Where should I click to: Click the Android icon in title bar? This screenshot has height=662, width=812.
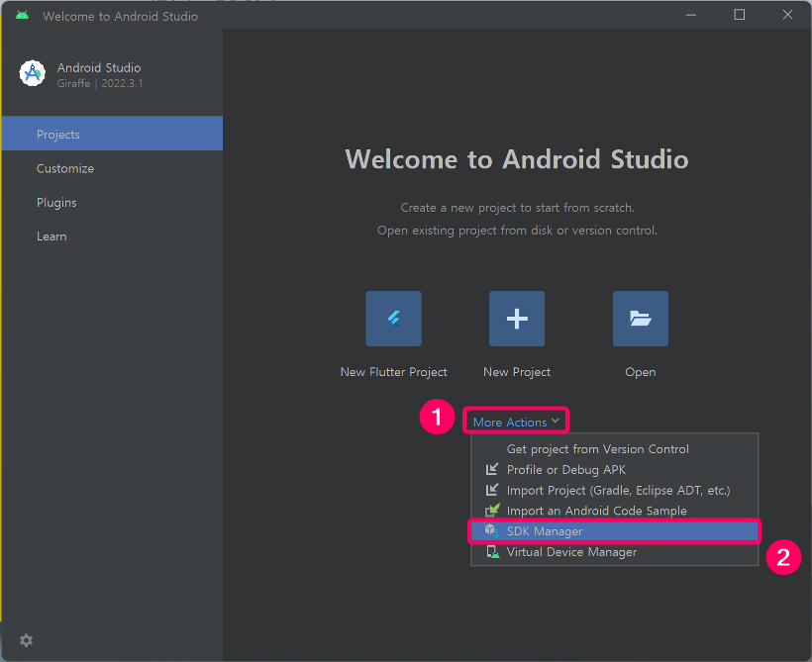[x=22, y=16]
